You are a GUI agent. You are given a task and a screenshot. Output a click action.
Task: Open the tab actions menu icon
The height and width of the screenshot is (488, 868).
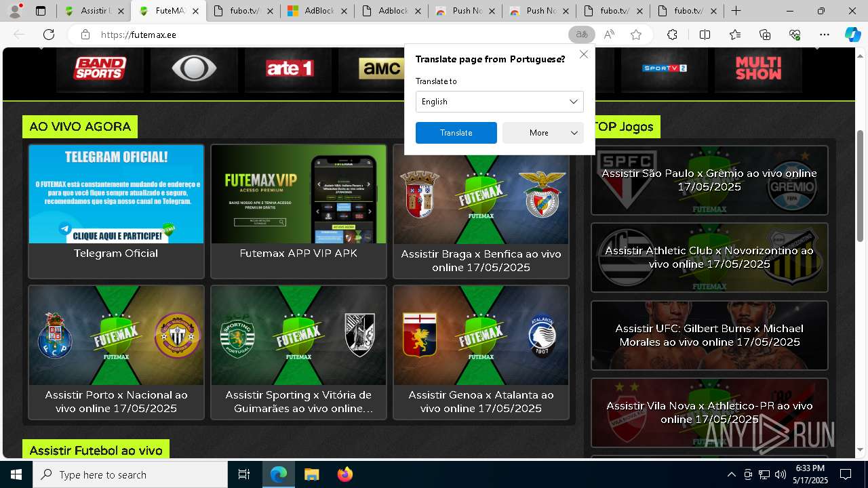click(x=41, y=11)
